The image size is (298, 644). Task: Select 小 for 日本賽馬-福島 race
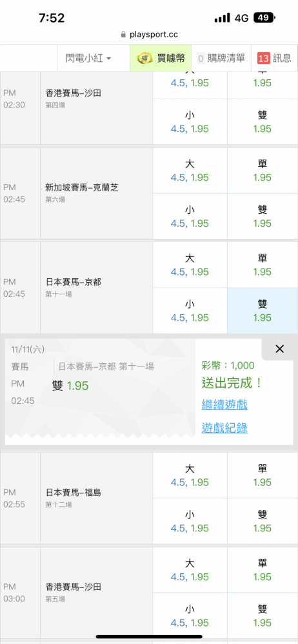[x=190, y=521]
